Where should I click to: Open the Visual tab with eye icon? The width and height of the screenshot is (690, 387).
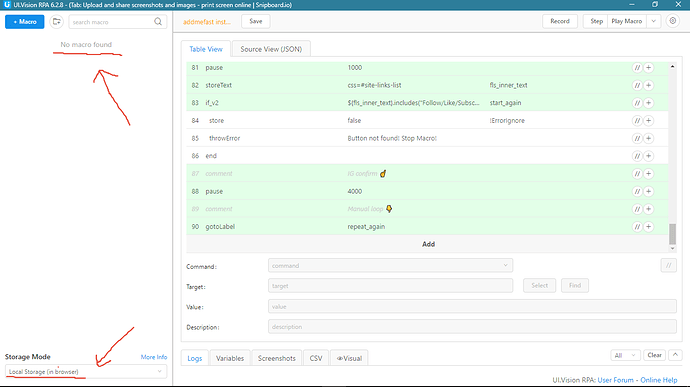pyautogui.click(x=349, y=358)
